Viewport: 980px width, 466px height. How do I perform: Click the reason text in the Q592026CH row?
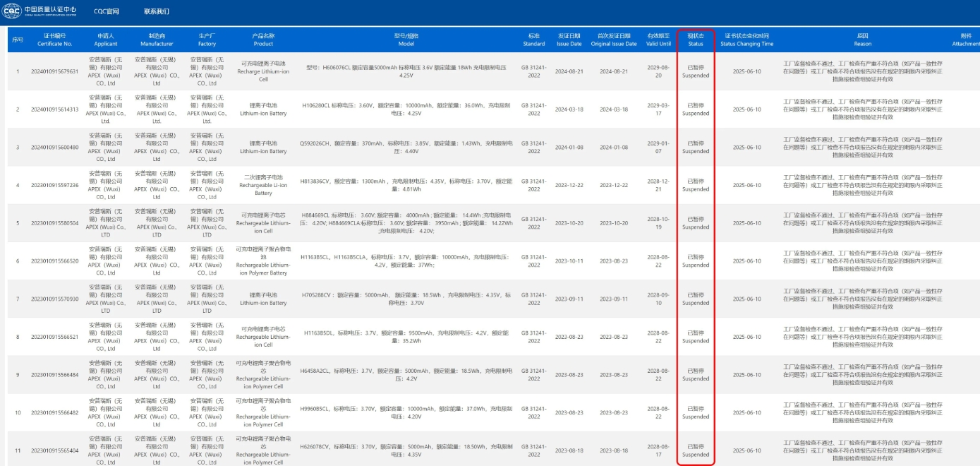point(862,148)
